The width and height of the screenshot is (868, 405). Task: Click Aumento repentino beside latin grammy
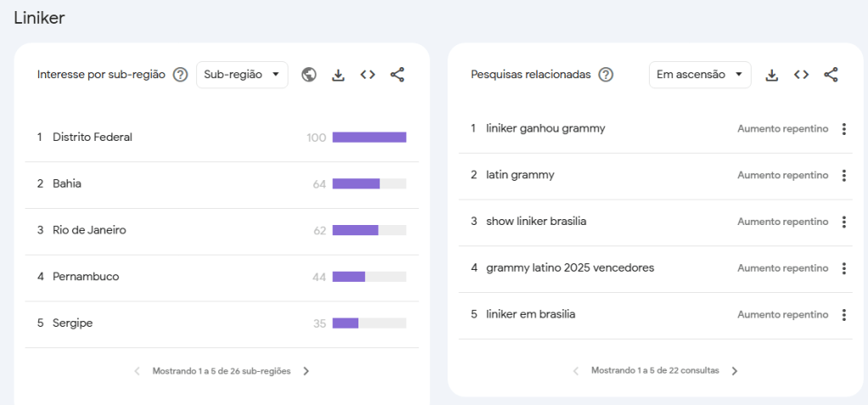783,176
